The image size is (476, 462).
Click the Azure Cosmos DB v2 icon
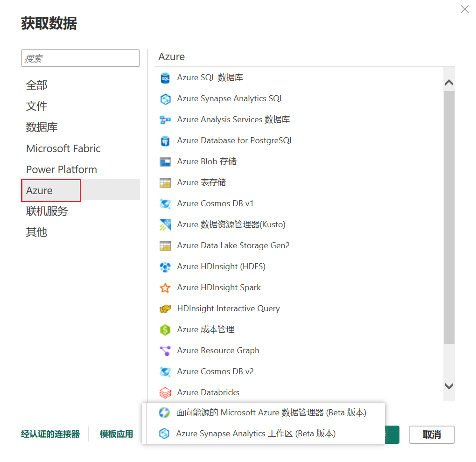[165, 371]
